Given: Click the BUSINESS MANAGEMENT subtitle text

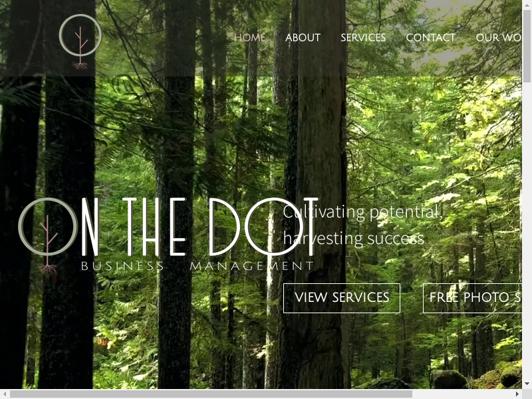Looking at the screenshot, I should click(197, 266).
